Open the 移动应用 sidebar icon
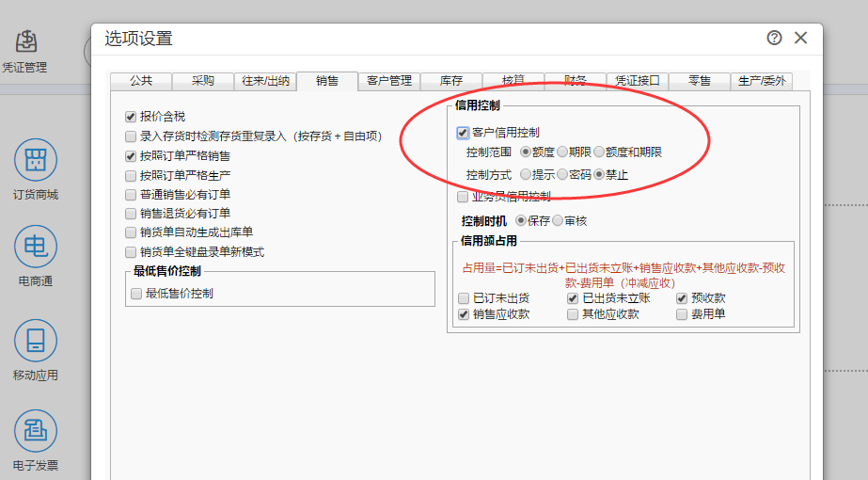The height and width of the screenshot is (480, 868). [x=36, y=342]
